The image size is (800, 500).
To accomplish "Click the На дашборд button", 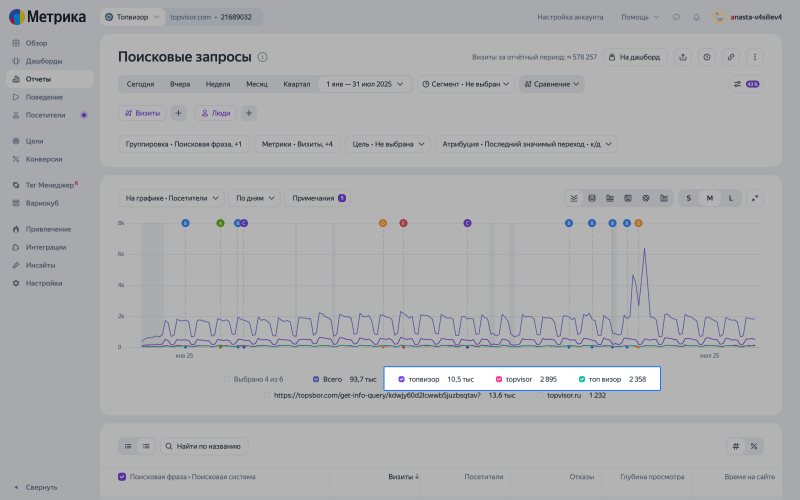I will (x=635, y=57).
